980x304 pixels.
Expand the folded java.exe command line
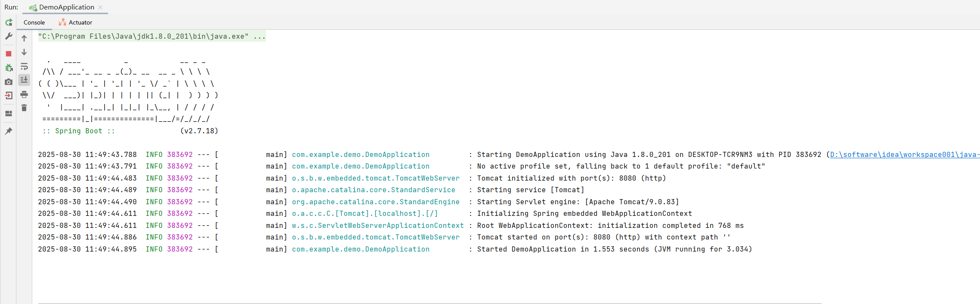[259, 37]
